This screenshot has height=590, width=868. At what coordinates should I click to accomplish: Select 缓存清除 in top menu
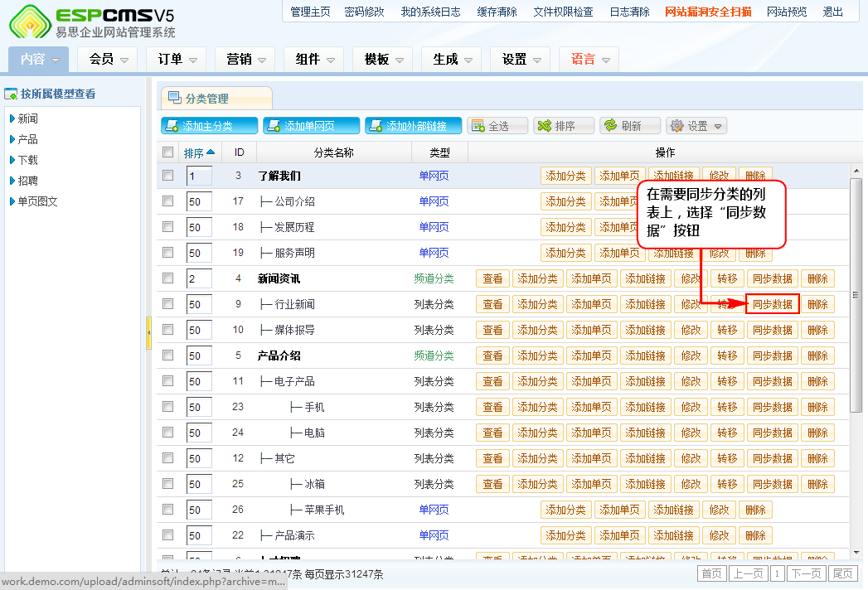(497, 12)
